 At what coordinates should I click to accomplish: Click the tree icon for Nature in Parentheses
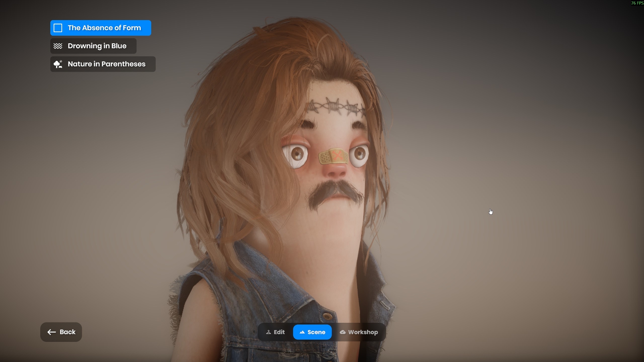point(58,64)
